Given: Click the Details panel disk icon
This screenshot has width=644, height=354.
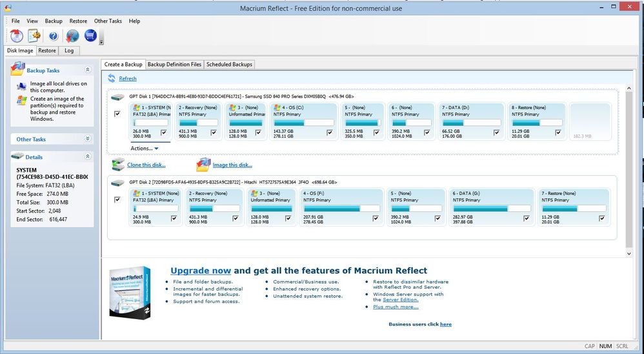Looking at the screenshot, I should (x=17, y=156).
